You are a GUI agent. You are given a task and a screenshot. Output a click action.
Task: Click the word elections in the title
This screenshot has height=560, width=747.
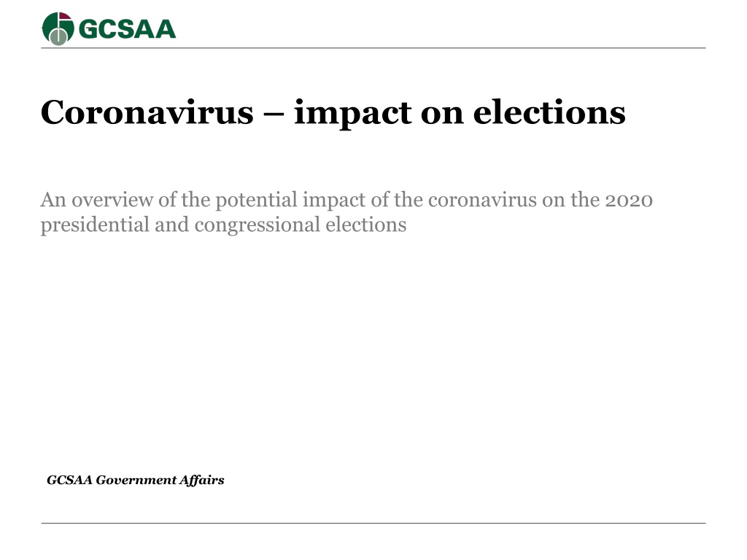tap(549, 112)
